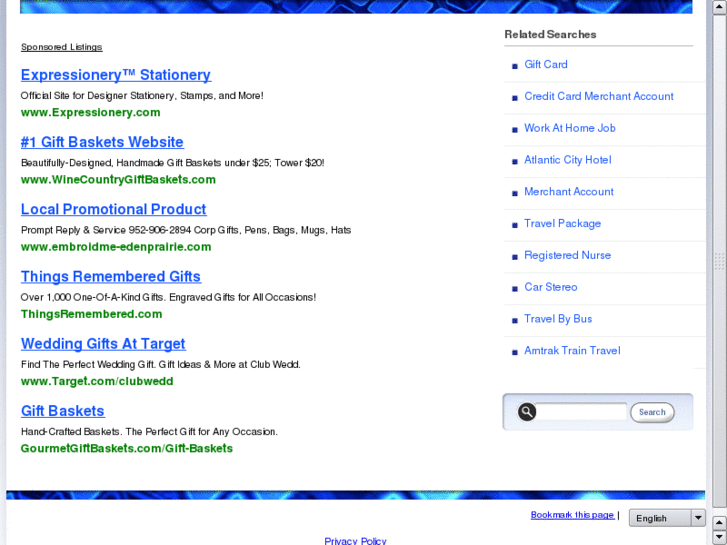Select Work At Home Job search
Screen dimensions: 727x545
pyautogui.click(x=570, y=128)
